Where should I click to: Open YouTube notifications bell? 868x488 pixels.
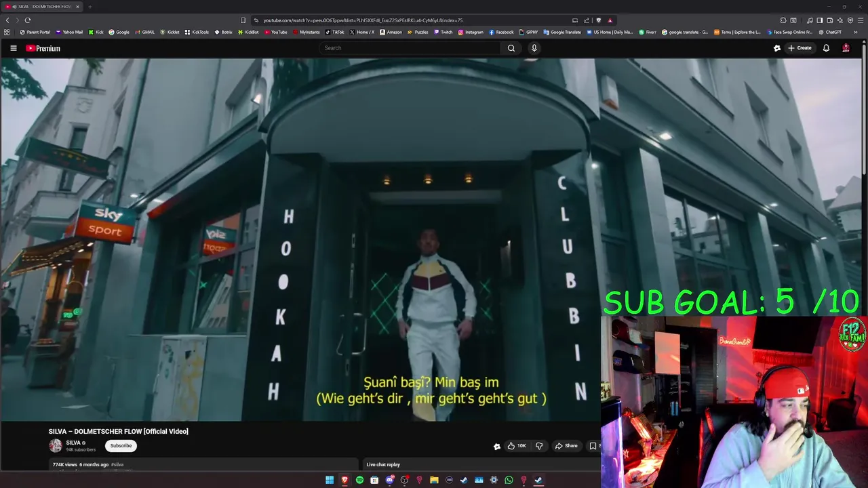(x=826, y=48)
